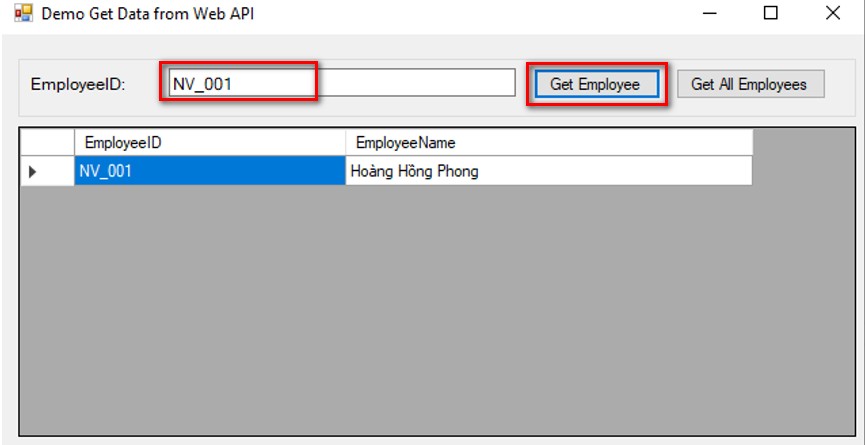Click blank panel space beneath the EmployeeID label
865x445 pixels.
pyautogui.click(x=78, y=105)
